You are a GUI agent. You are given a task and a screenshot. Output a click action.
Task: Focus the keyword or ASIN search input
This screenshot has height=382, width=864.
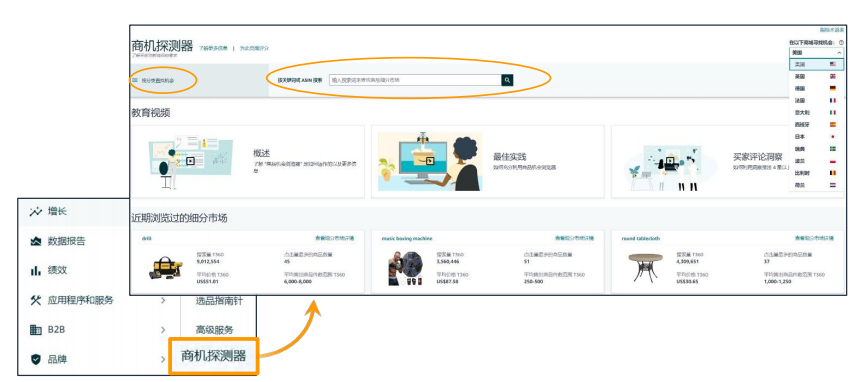pyautogui.click(x=415, y=80)
